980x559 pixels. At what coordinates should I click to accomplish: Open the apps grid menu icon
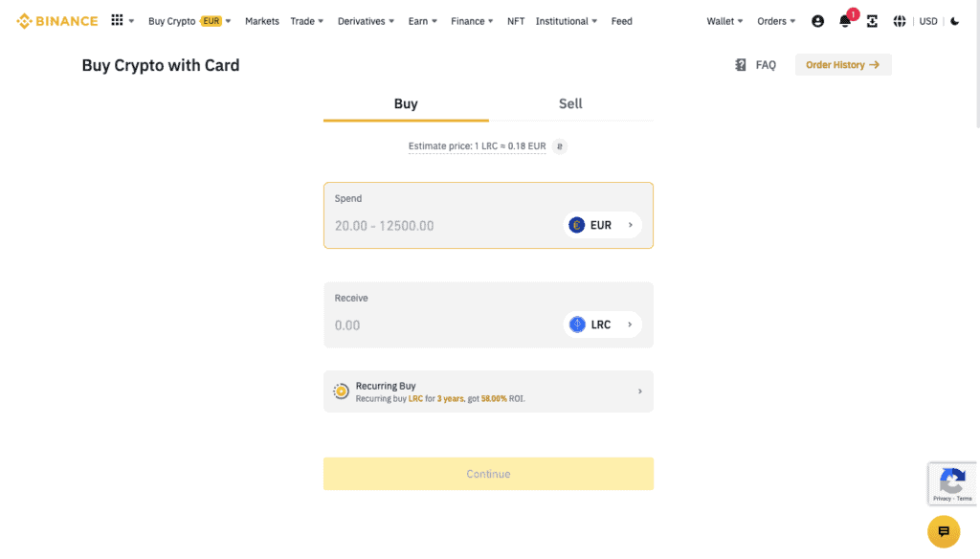(118, 20)
